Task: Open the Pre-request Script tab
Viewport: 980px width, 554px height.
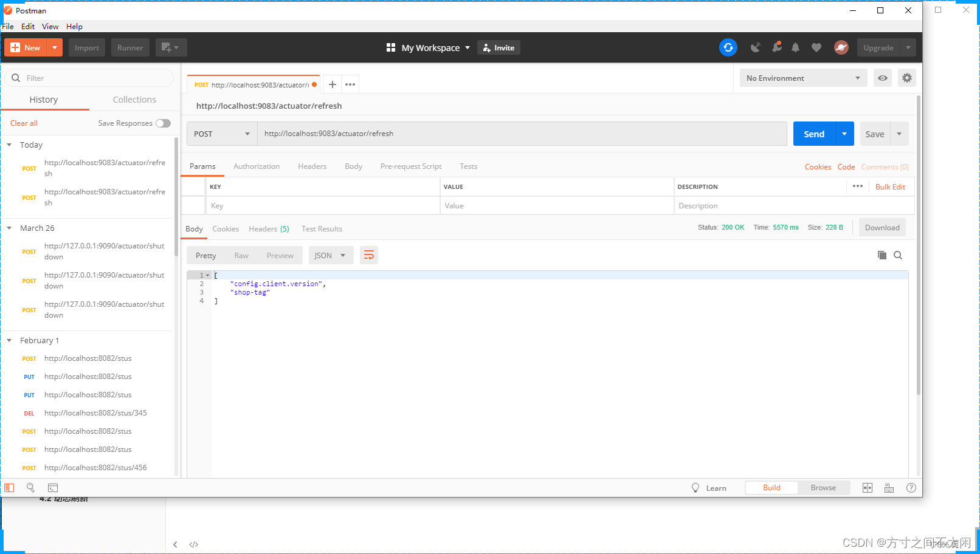Action: pos(411,166)
